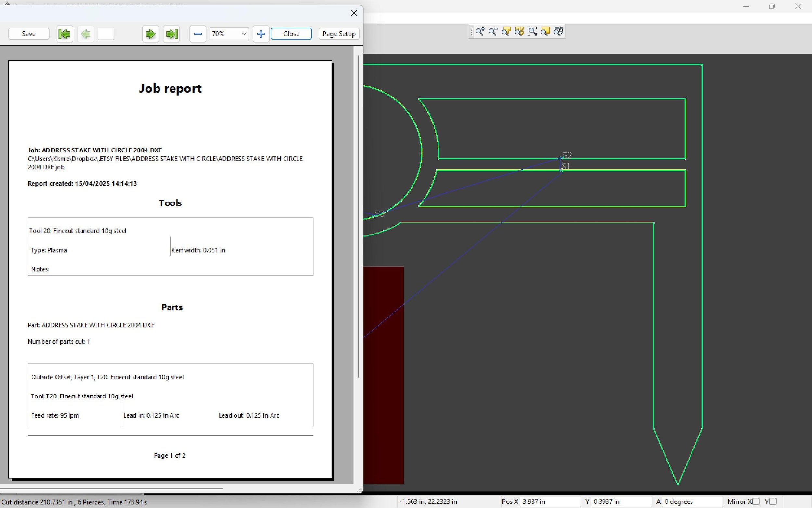812x508 pixels.
Task: Click the page number input field
Action: click(x=106, y=34)
